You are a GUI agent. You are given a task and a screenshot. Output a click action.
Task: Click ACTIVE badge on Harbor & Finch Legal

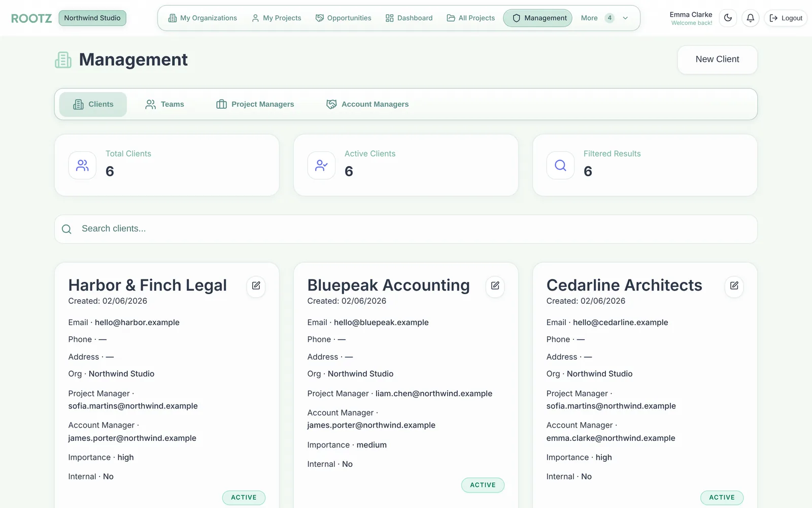point(244,497)
